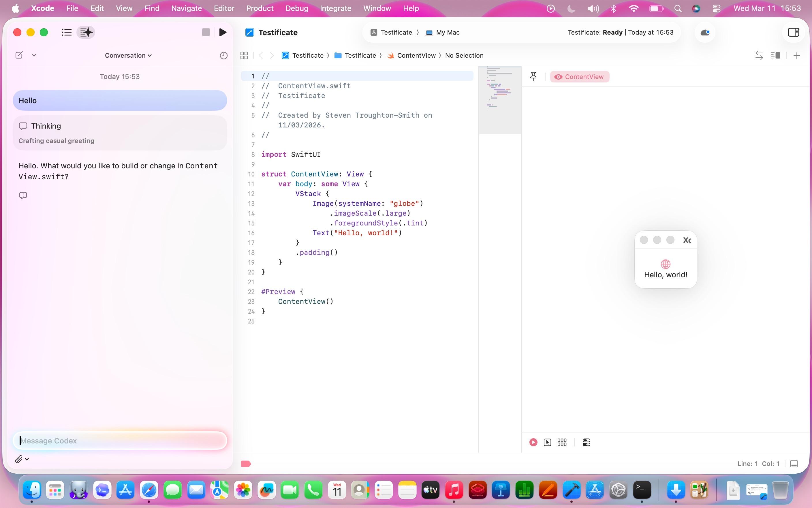This screenshot has height=508, width=812.
Task: Focus the Message Codex input field
Action: (120, 441)
